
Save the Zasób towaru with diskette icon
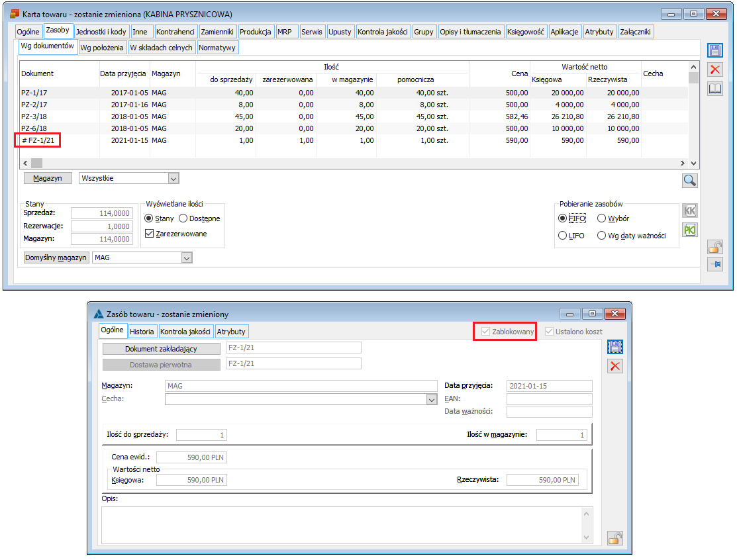tap(614, 347)
